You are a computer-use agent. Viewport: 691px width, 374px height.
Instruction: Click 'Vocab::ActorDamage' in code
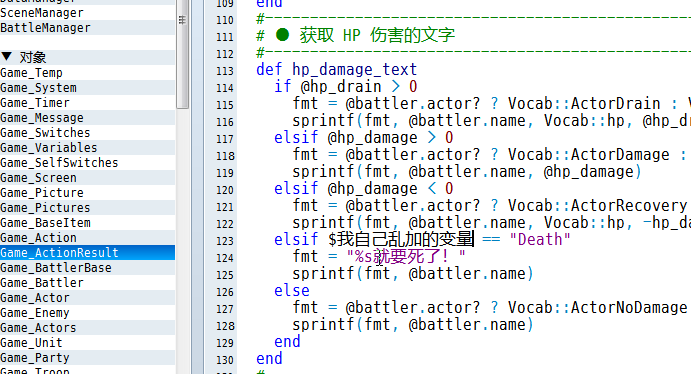click(588, 155)
